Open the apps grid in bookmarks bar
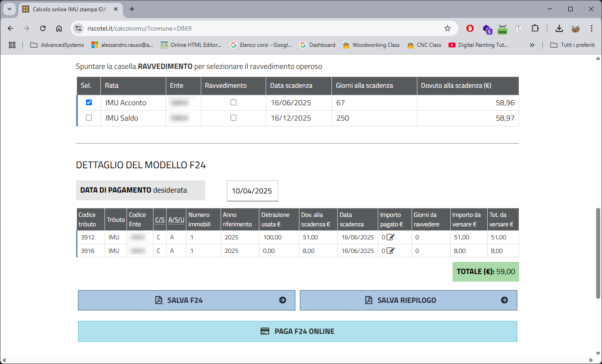Viewport: 602px width, 364px height. coord(12,45)
